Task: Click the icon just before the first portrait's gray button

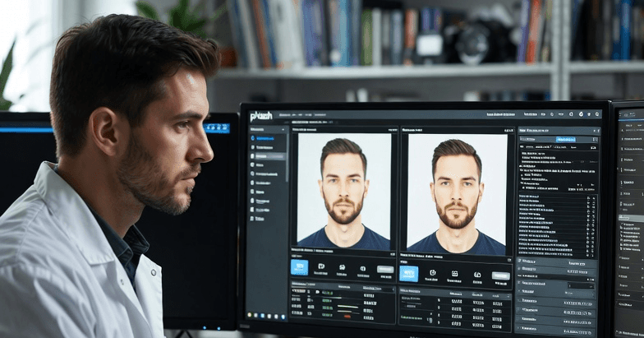Action: click(363, 268)
